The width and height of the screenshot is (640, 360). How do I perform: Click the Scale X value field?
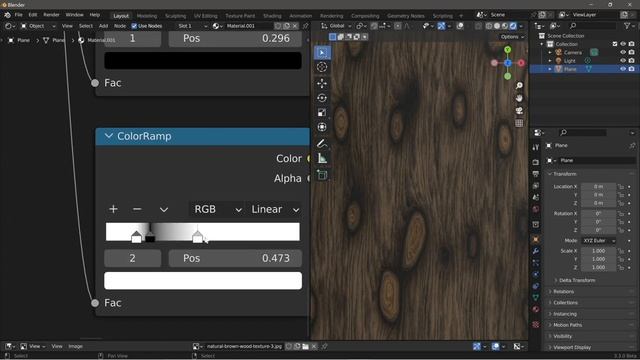click(x=598, y=251)
